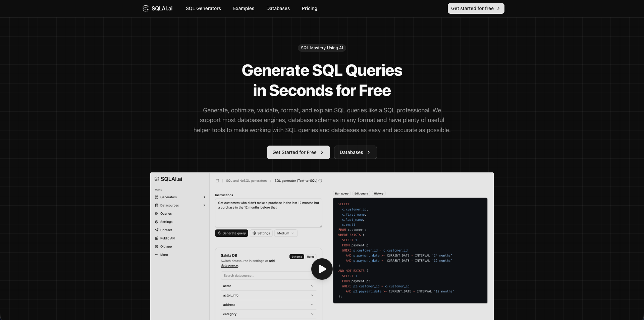
Task: Open the Examples nav item
Action: (x=244, y=8)
